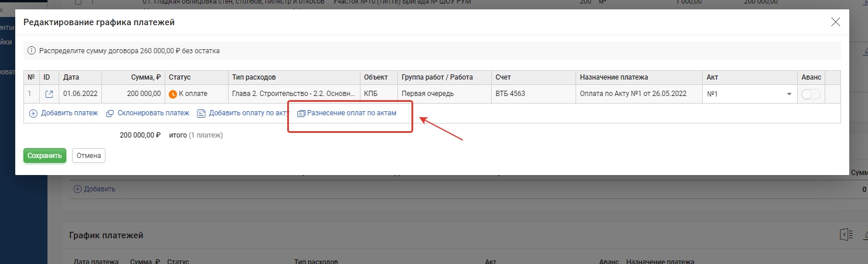
Task: Toggle the Аванс switch for payment 1
Action: coord(811,94)
